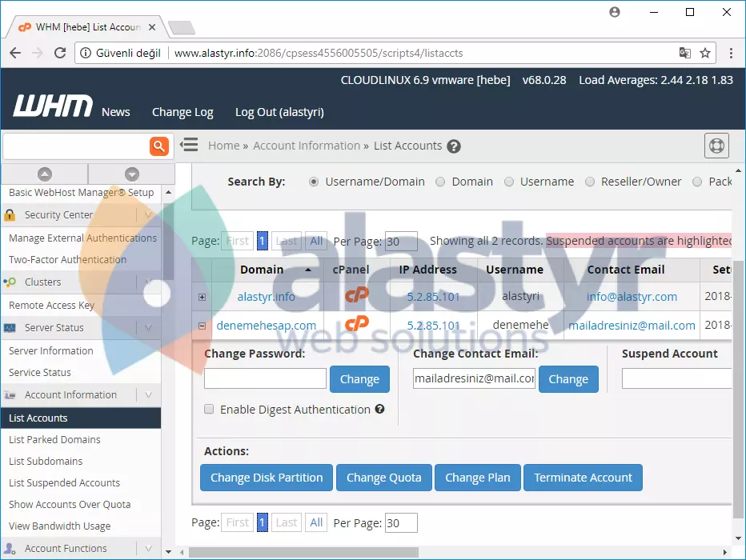The height and width of the screenshot is (560, 746).
Task: Open Change Log in header
Action: point(182,112)
